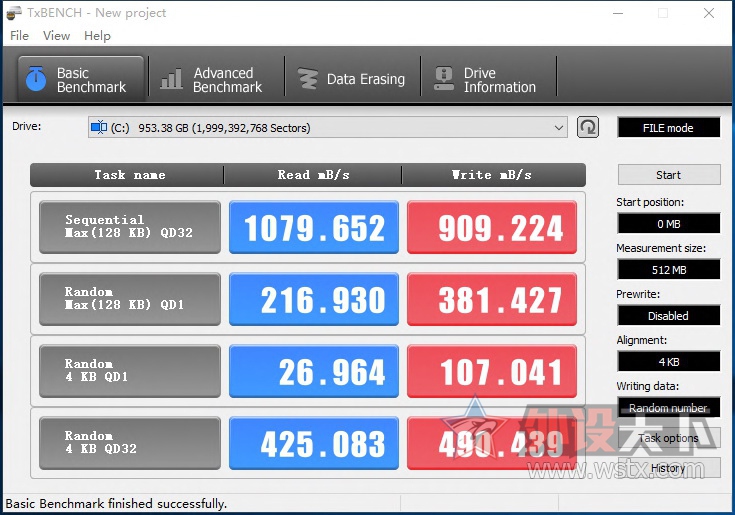Click the 425.083 read result
Screen dimensions: 735x515
click(x=314, y=443)
